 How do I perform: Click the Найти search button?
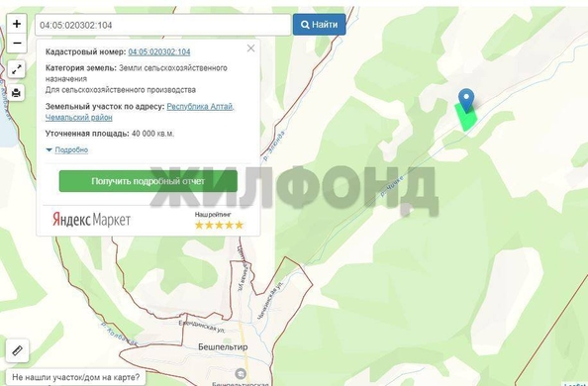coord(319,25)
